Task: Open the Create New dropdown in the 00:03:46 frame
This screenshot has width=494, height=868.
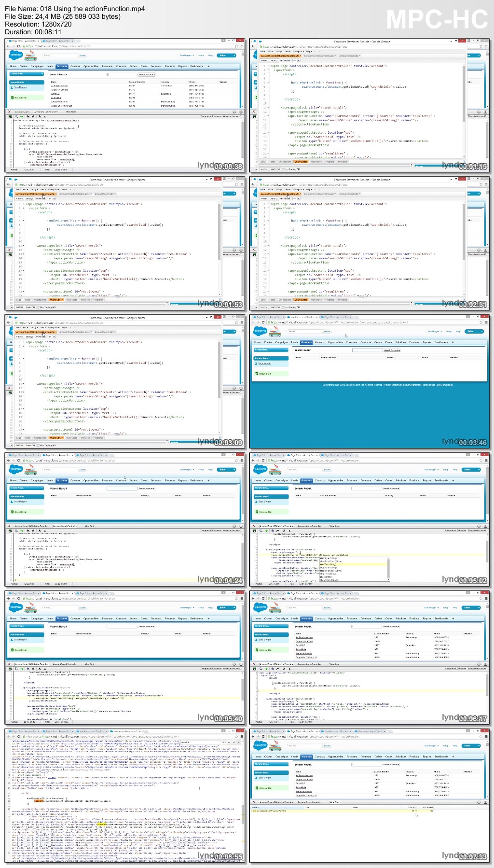Action: [271, 350]
